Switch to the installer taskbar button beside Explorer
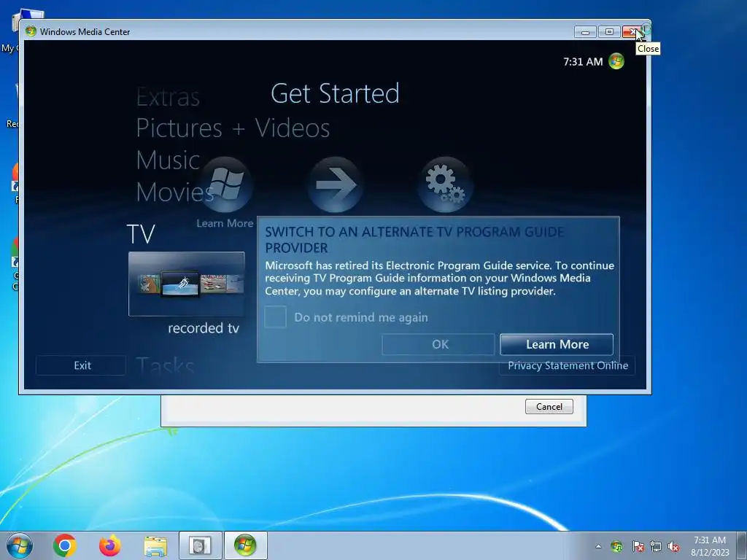 pos(200,545)
